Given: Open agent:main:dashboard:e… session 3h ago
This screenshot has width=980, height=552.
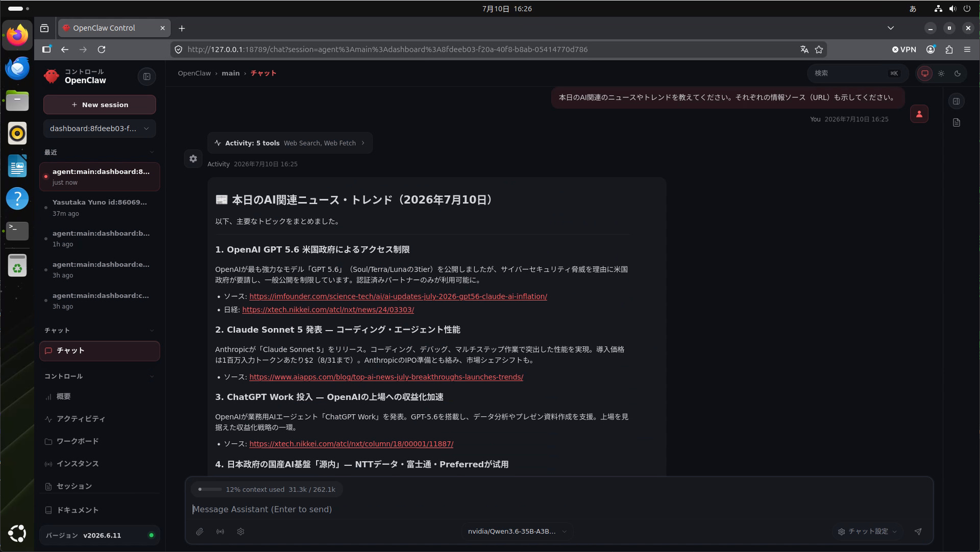Looking at the screenshot, I should [x=100, y=270].
